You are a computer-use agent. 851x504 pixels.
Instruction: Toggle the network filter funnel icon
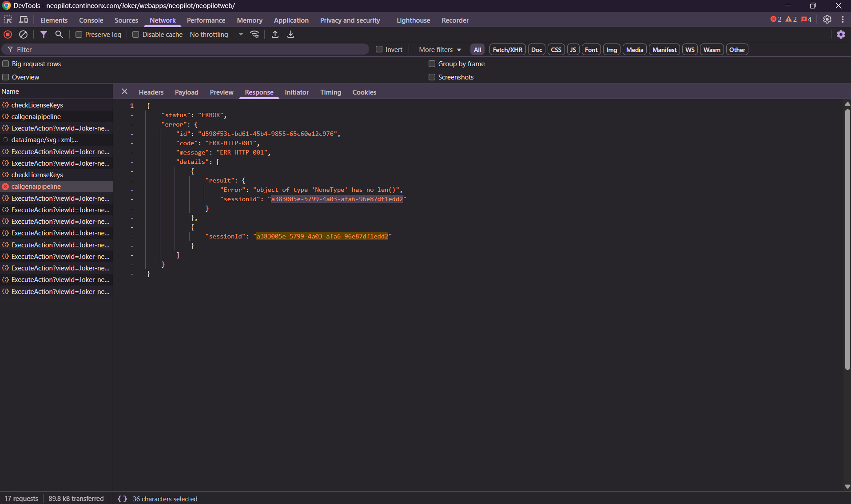coord(44,35)
